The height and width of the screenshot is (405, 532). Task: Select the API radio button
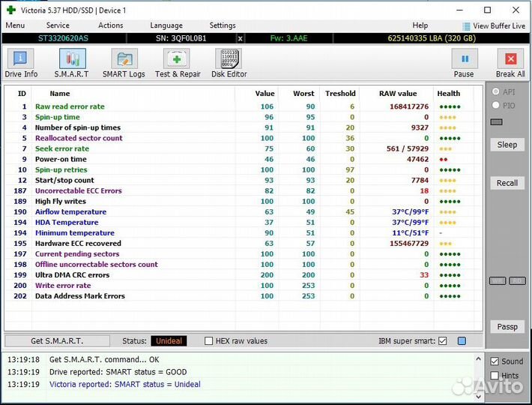496,91
